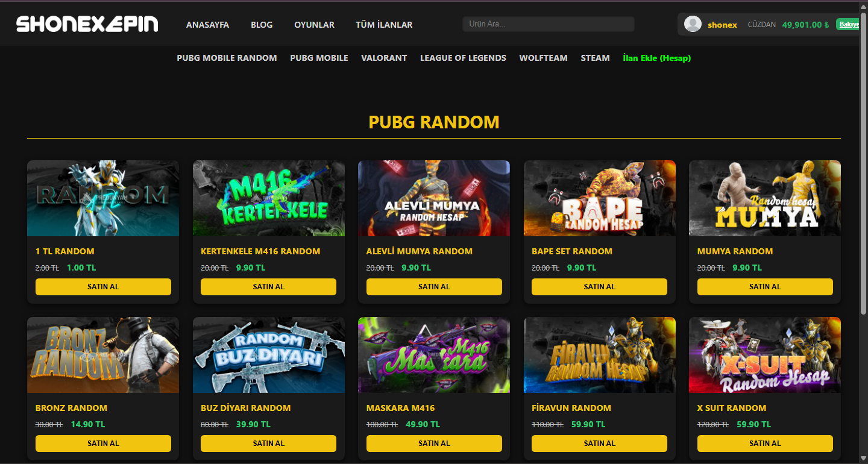Click the SHONEXEPIN site logo
Image resolution: width=868 pixels, height=464 pixels.
coord(87,24)
